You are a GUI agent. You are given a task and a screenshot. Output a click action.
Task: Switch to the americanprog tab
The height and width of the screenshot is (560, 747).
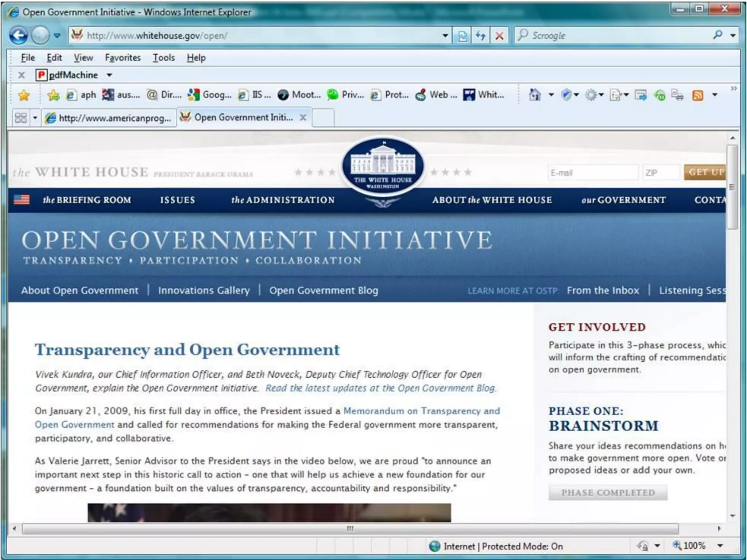click(109, 118)
